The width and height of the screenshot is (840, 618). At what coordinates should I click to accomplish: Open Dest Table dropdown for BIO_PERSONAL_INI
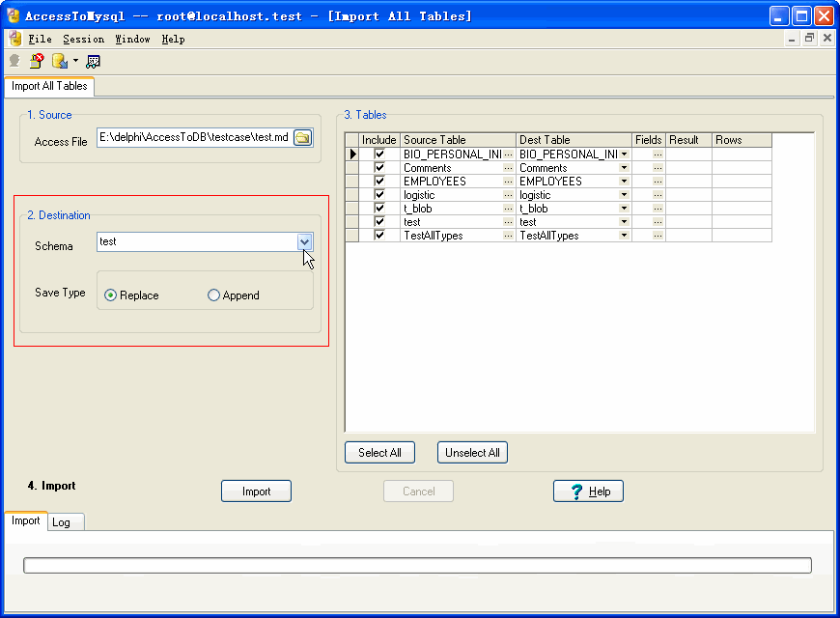click(624, 154)
